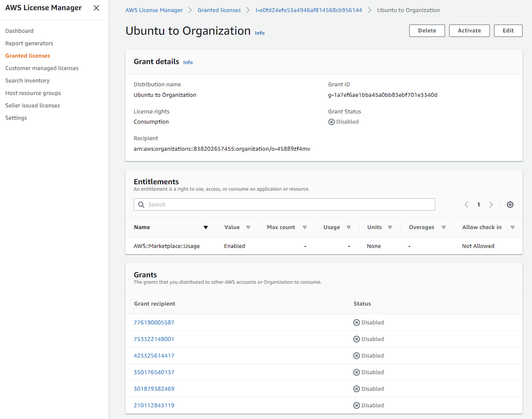Click the Activate button
The height and width of the screenshot is (419, 532).
coord(469,30)
